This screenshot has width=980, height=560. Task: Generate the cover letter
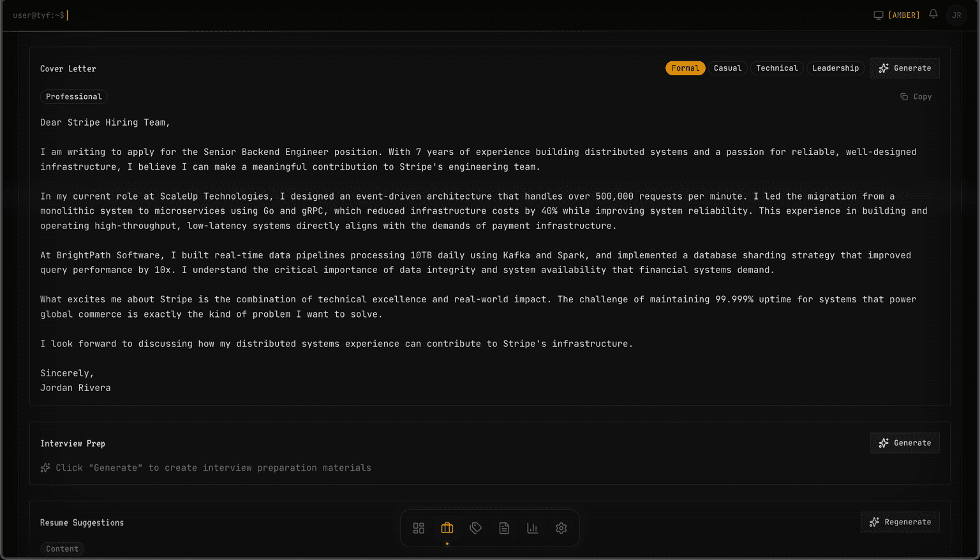pos(905,68)
